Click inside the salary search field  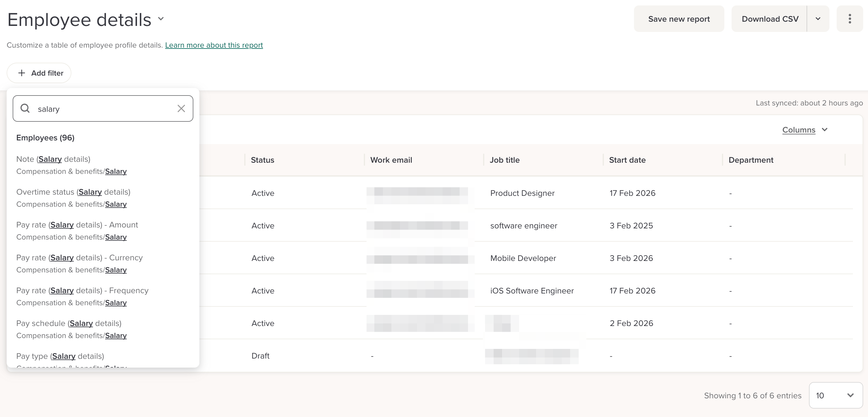pos(101,109)
